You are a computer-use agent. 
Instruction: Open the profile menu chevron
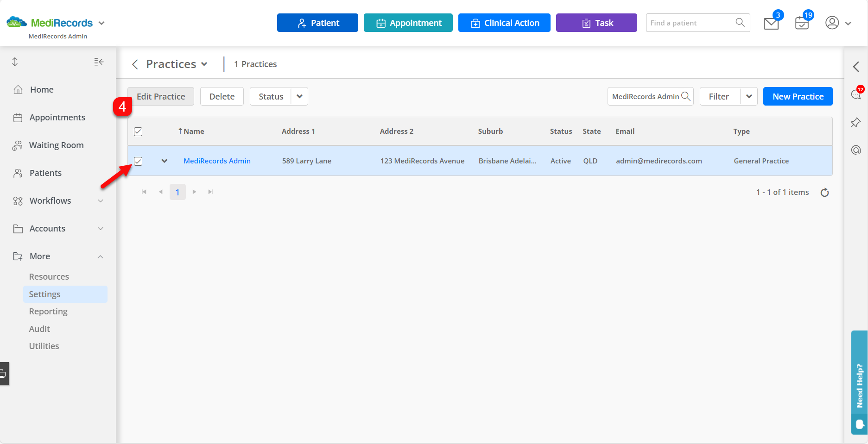[x=848, y=23]
